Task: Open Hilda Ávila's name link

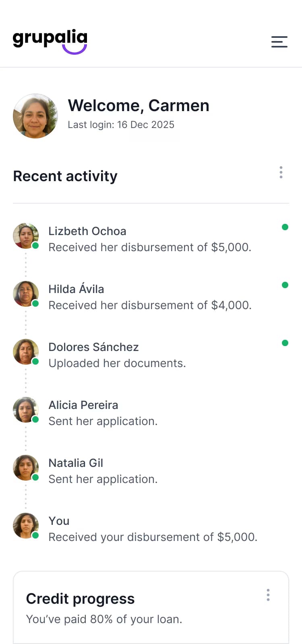Action: 76,289
